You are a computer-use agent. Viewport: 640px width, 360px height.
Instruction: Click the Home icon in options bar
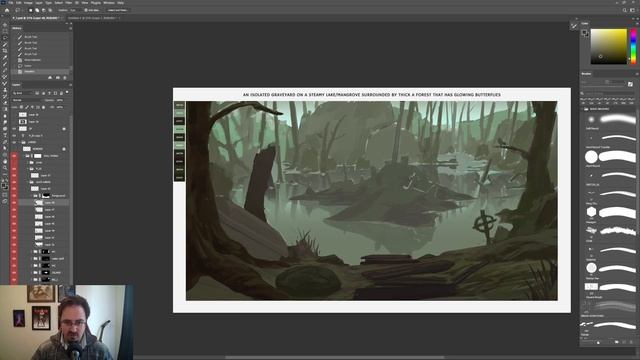7,10
